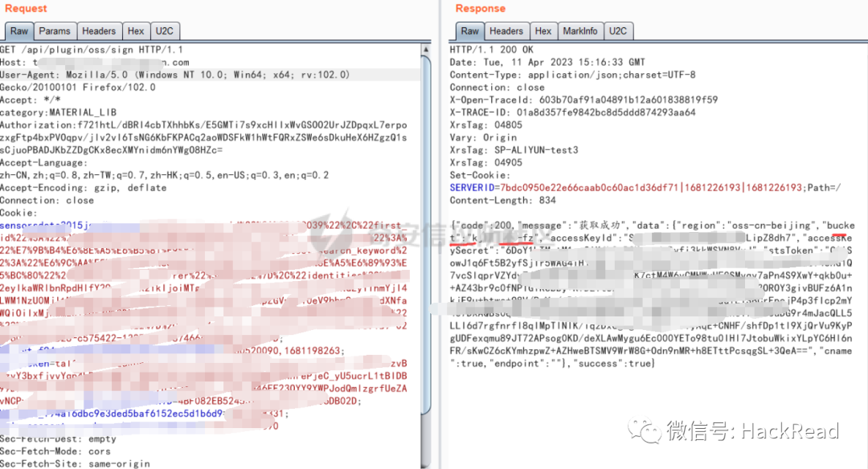Click the 'XrsTag: SP-ALIYUN-test3' line

[514, 150]
